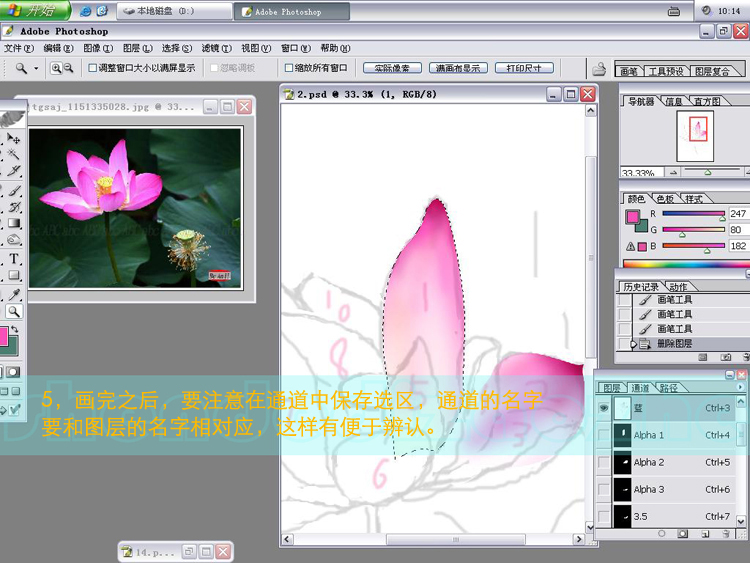Click down arrow of Channels panel scrollbar

740,521
